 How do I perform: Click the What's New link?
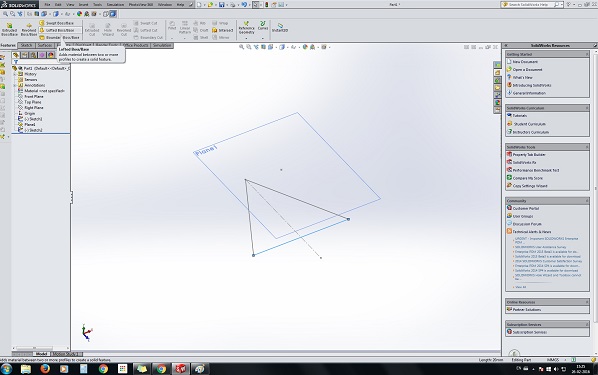pyautogui.click(x=522, y=77)
